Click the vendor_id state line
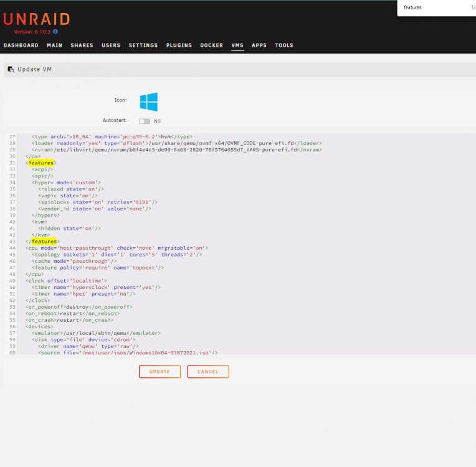This screenshot has height=467, width=476. coord(95,209)
